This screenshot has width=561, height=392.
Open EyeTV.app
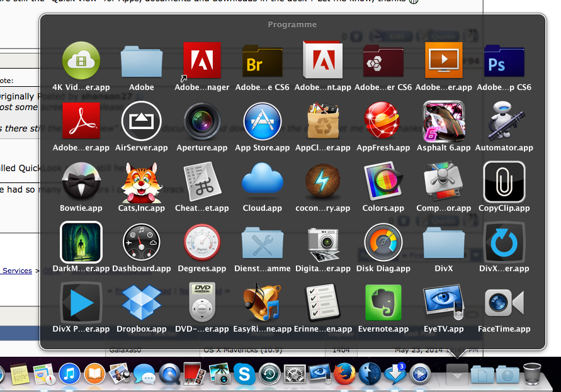[x=444, y=303]
